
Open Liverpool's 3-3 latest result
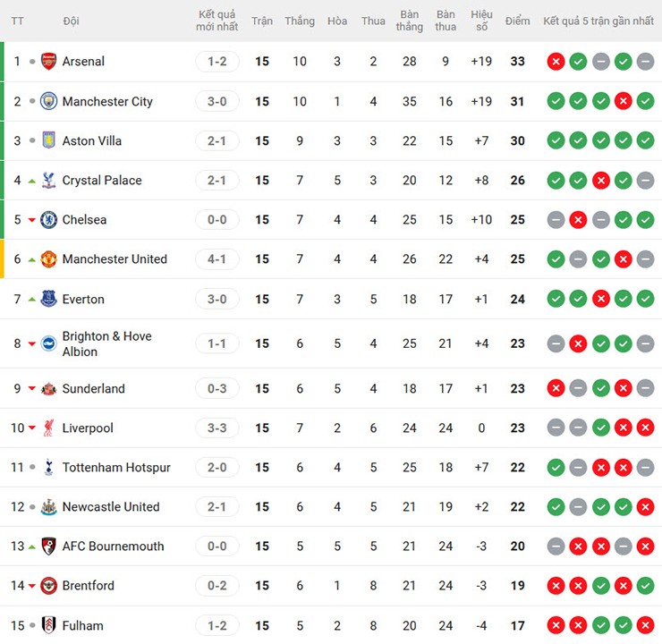point(217,428)
